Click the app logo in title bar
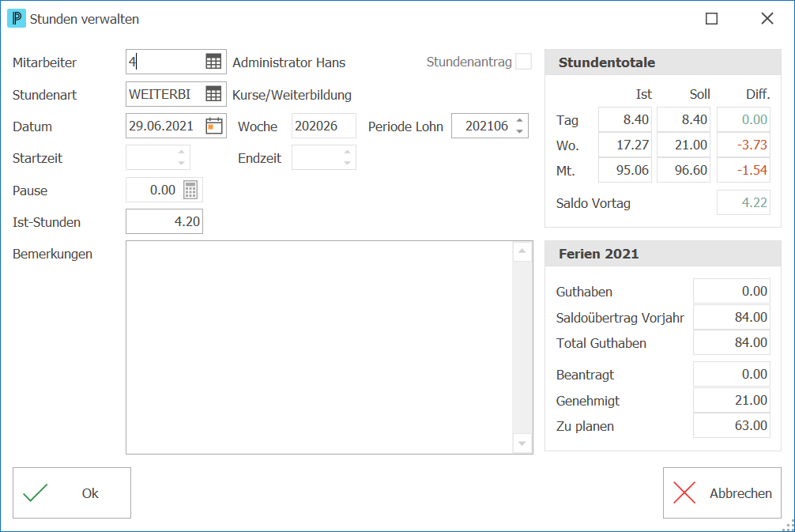 click(17, 19)
